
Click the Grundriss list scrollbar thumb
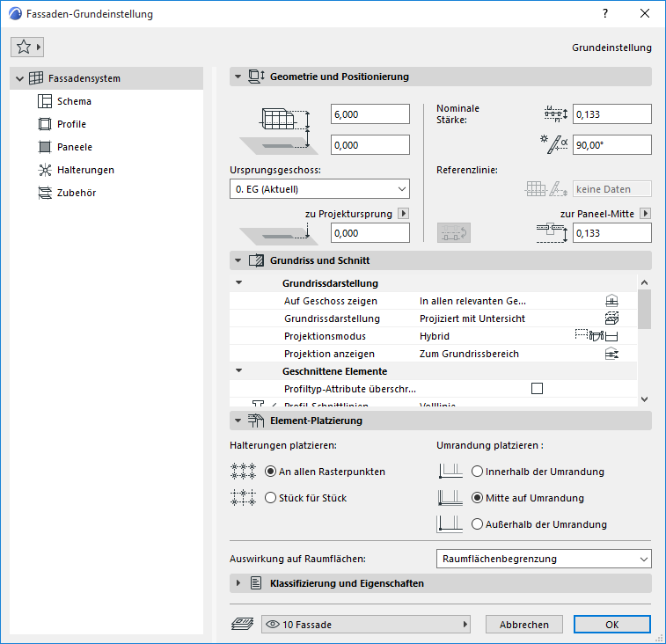[x=644, y=310]
